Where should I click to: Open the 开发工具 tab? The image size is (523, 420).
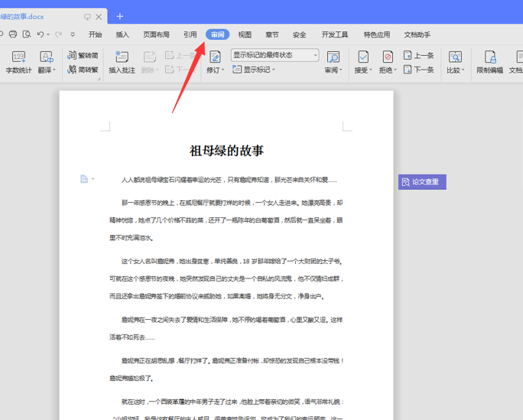pos(335,34)
